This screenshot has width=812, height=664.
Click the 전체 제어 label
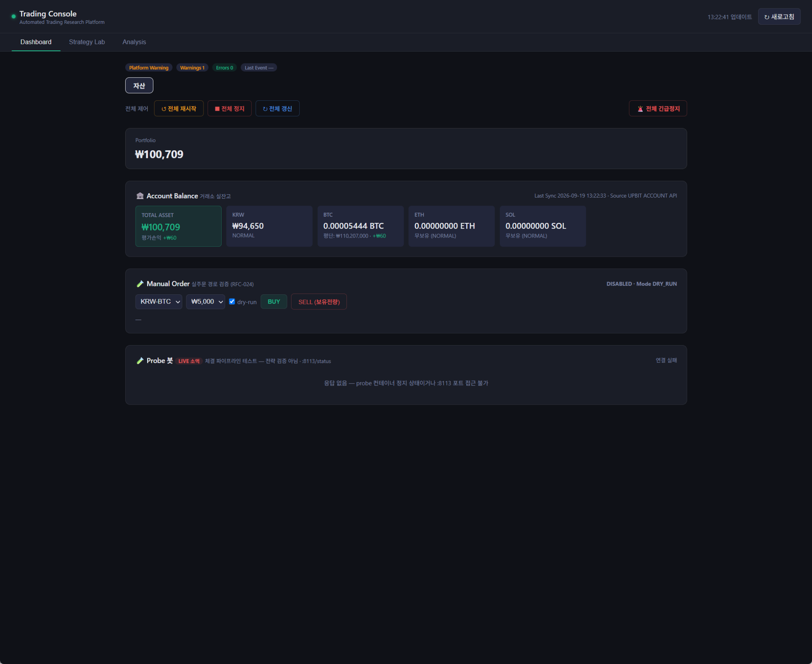pos(137,109)
